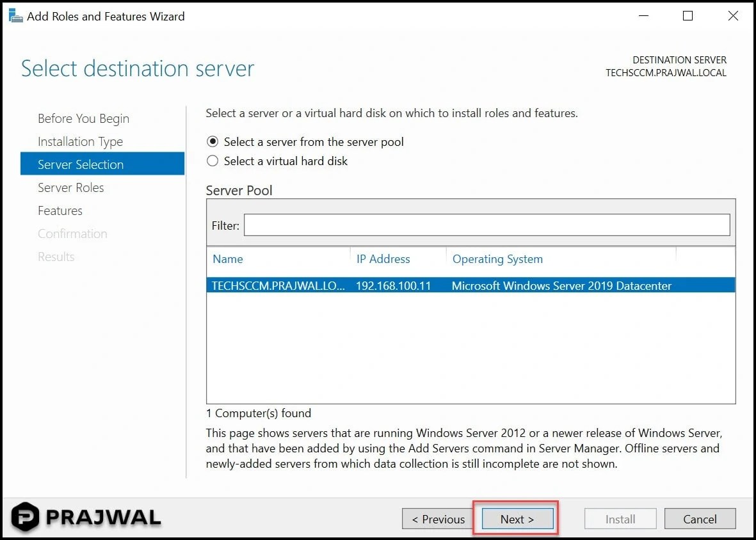Screen dimensions: 756x540
Task: Sort servers by Operating System column
Action: (497, 258)
